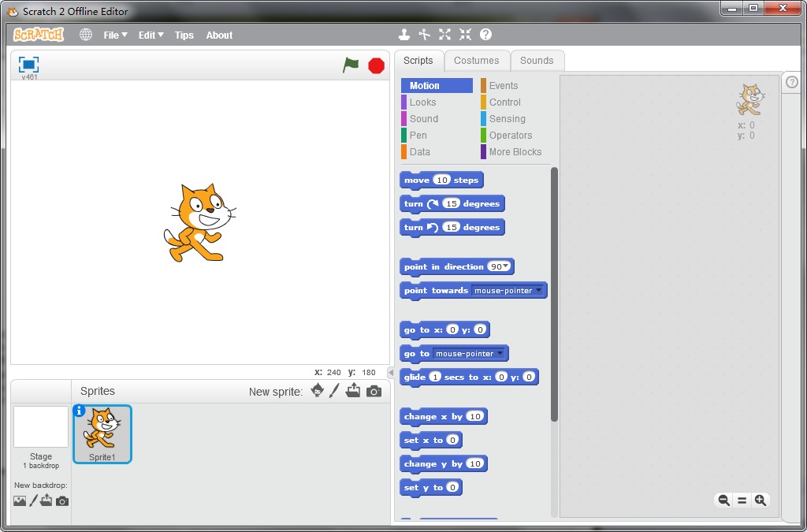
Task: Open the Edit menu
Action: coord(151,35)
